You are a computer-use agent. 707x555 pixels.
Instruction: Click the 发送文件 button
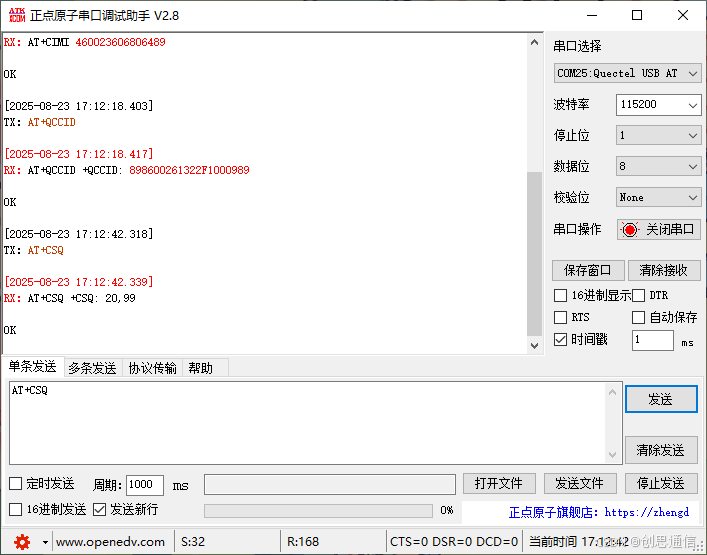point(580,484)
